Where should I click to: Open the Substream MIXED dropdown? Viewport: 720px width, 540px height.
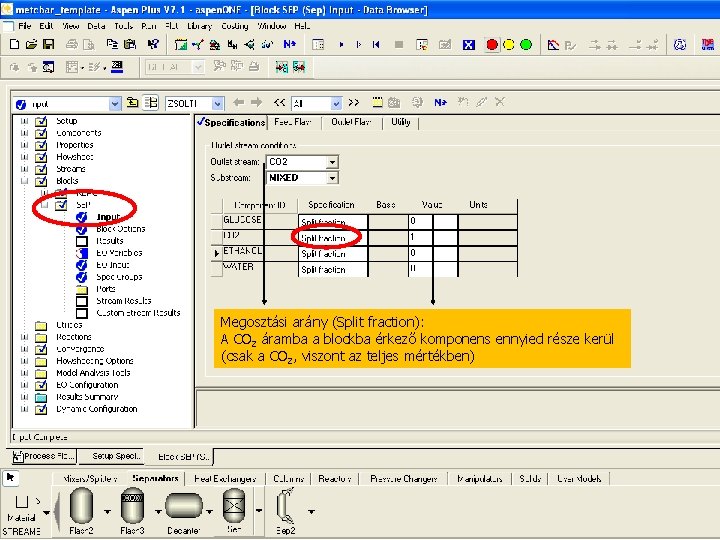tap(332, 178)
